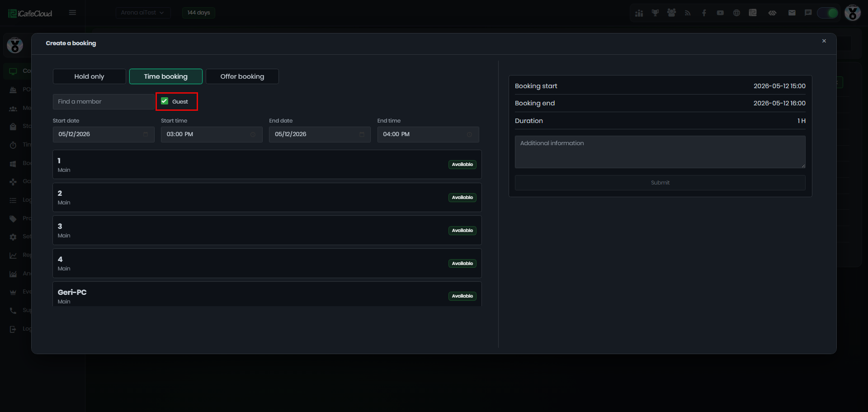The width and height of the screenshot is (868, 412).
Task: Click clock icon in End time field
Action: tap(470, 134)
